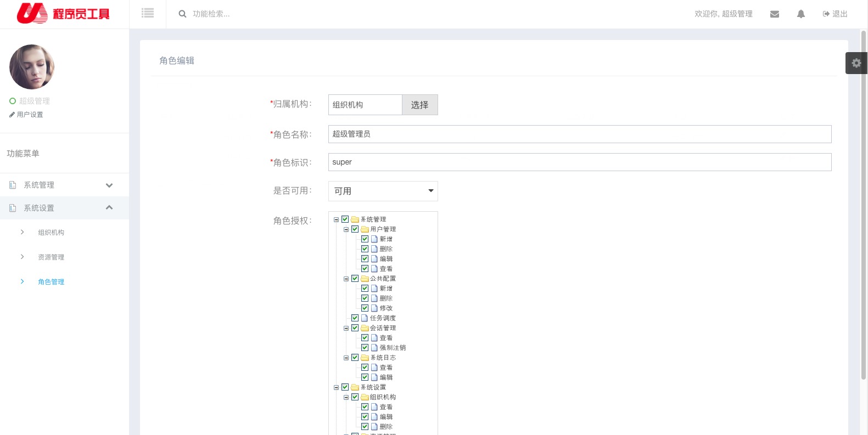
Task: Click the 选择 button for 归属机构
Action: [x=420, y=105]
